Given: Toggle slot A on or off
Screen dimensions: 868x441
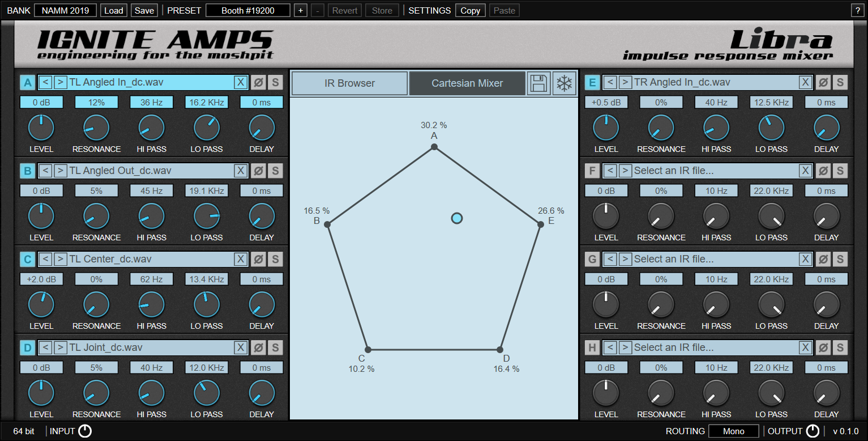Looking at the screenshot, I should tap(27, 82).
